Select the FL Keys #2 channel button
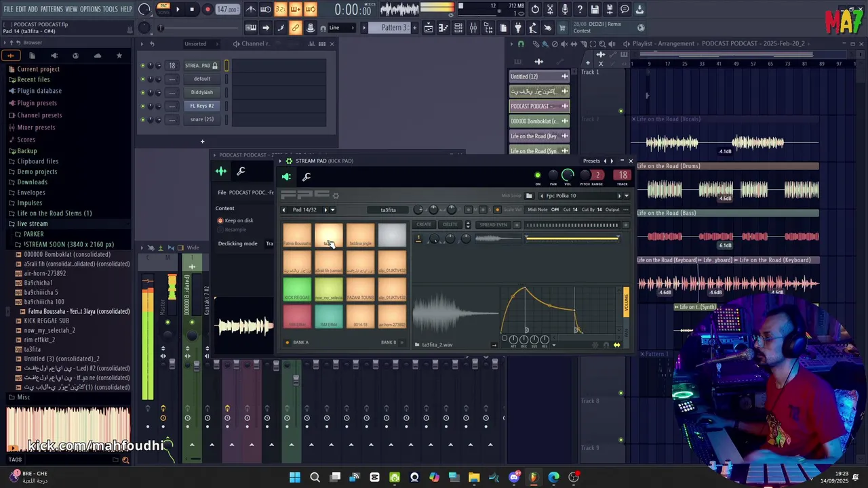 (201, 106)
